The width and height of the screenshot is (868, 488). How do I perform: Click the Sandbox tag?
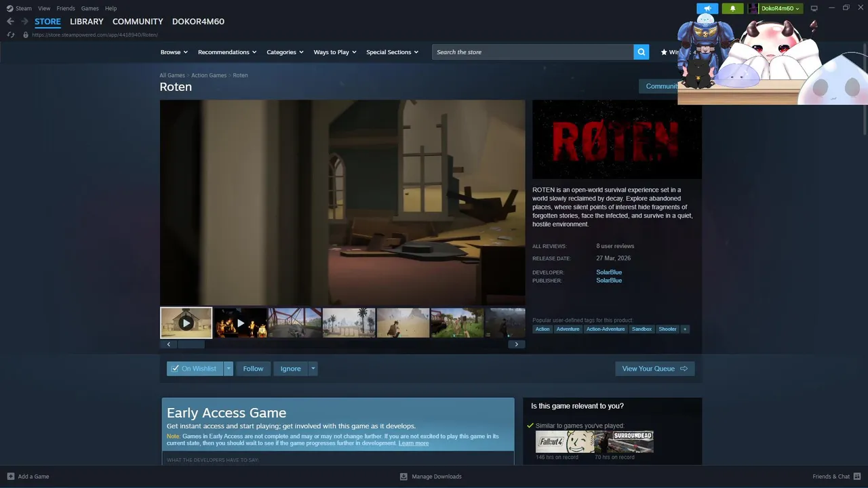[x=642, y=329]
